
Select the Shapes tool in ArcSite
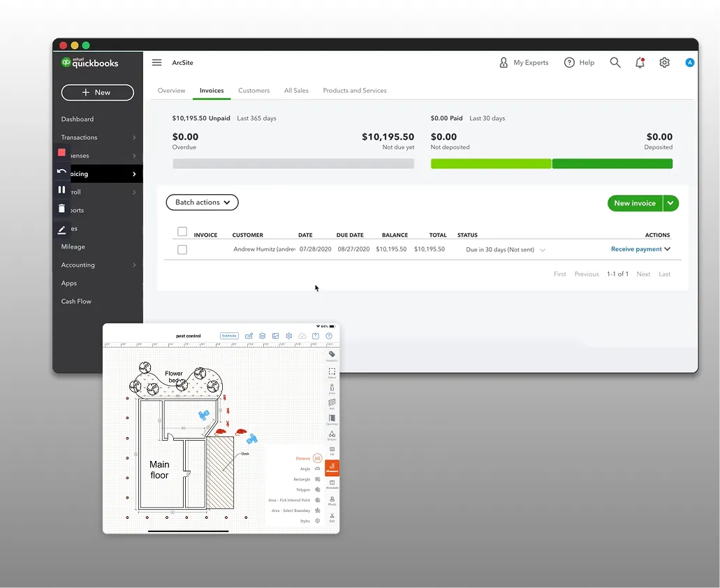pos(332,435)
